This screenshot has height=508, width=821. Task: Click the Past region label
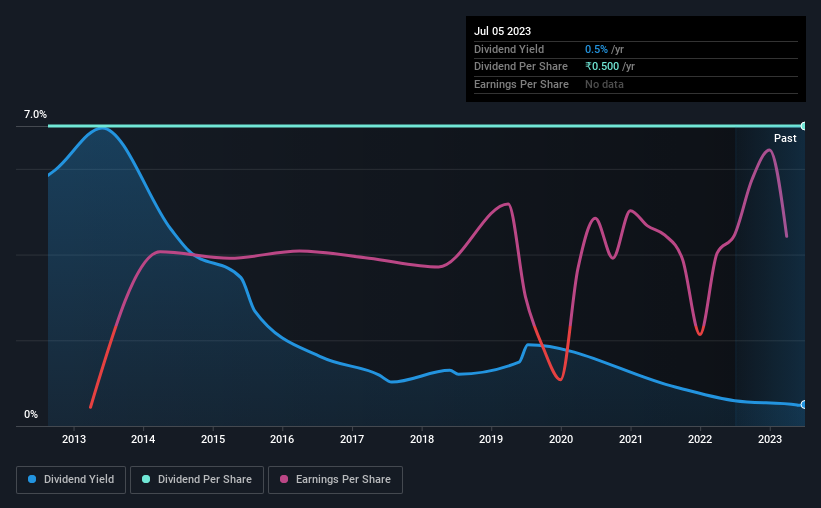(785, 138)
